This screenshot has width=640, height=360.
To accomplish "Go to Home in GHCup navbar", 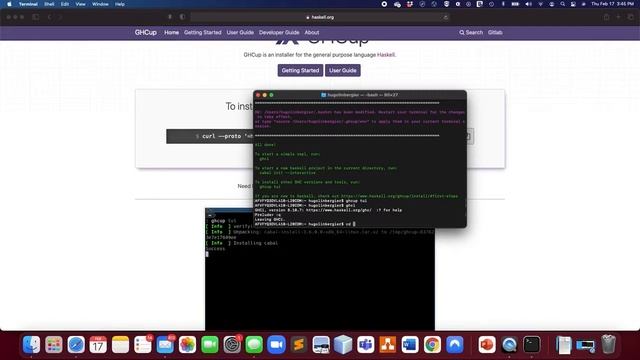I will point(171,32).
